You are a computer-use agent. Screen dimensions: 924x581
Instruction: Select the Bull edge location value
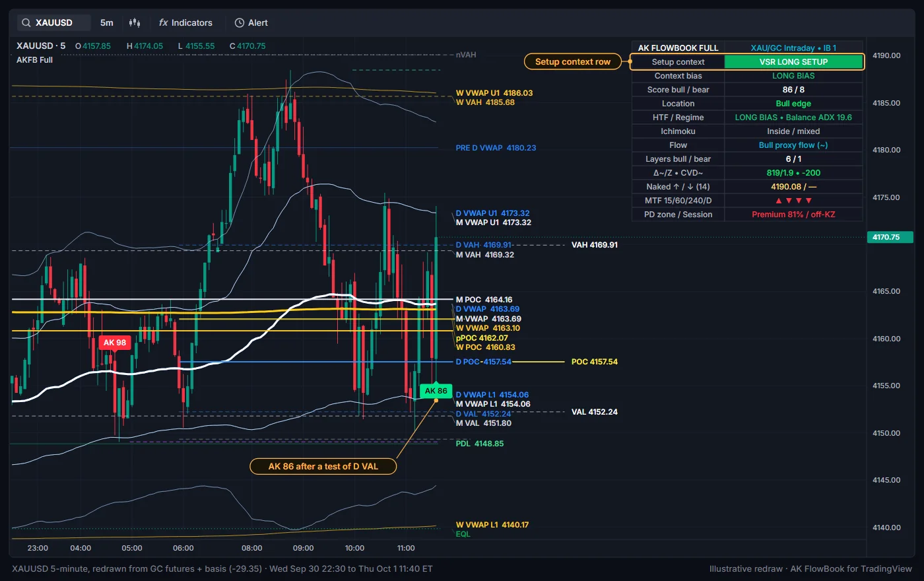tap(793, 104)
